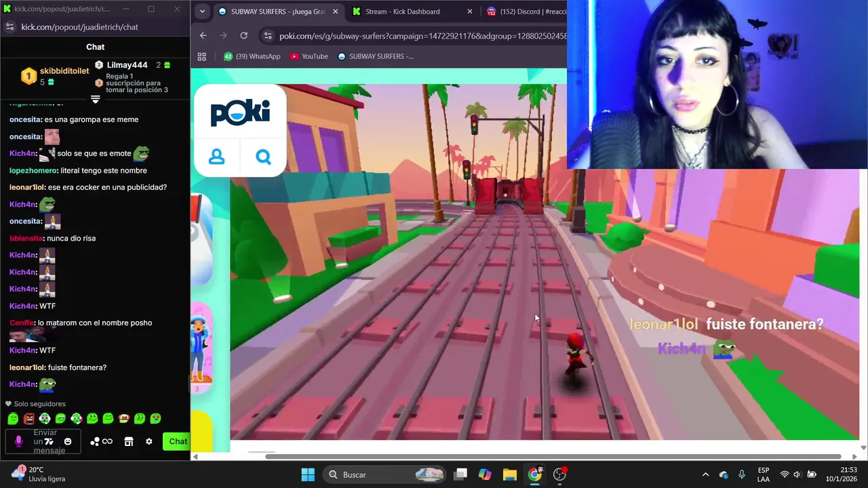Insert sleepy green first emote from quick bar
The image size is (868, 488).
(13, 419)
